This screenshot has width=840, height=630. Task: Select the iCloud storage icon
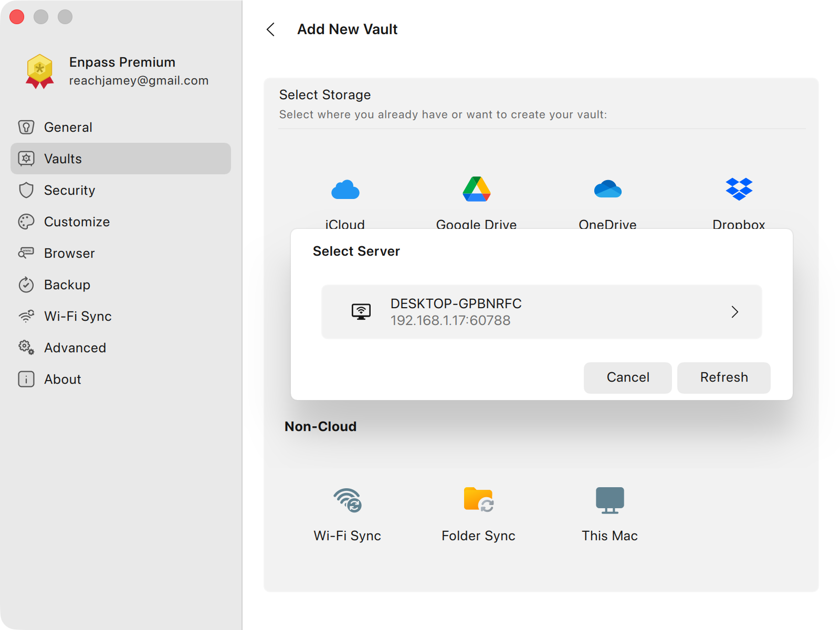(x=345, y=190)
